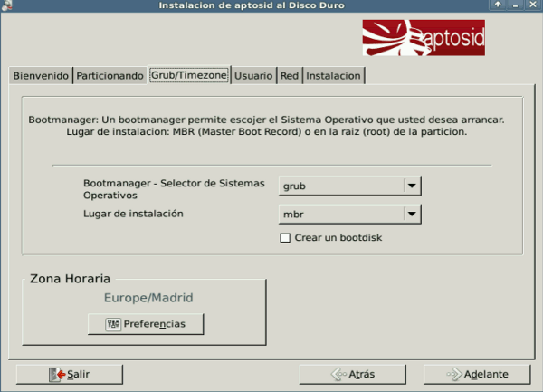Viewport: 543px width, 392px height.
Task: Open the Bienvenido tab
Action: pyautogui.click(x=41, y=75)
